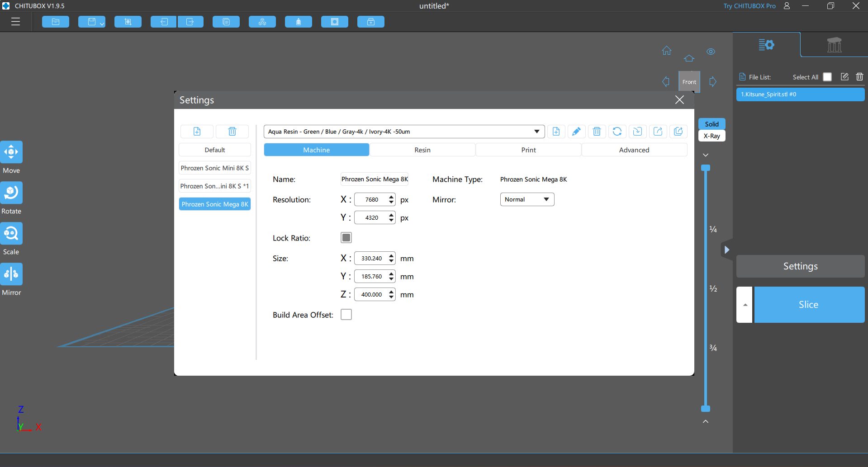Viewport: 868px width, 467px height.
Task: Close the Settings dialog
Action: click(679, 100)
